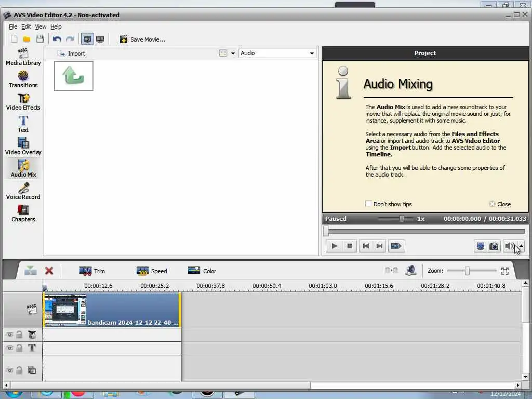Click the Import button
The height and width of the screenshot is (399, 532).
pos(71,54)
